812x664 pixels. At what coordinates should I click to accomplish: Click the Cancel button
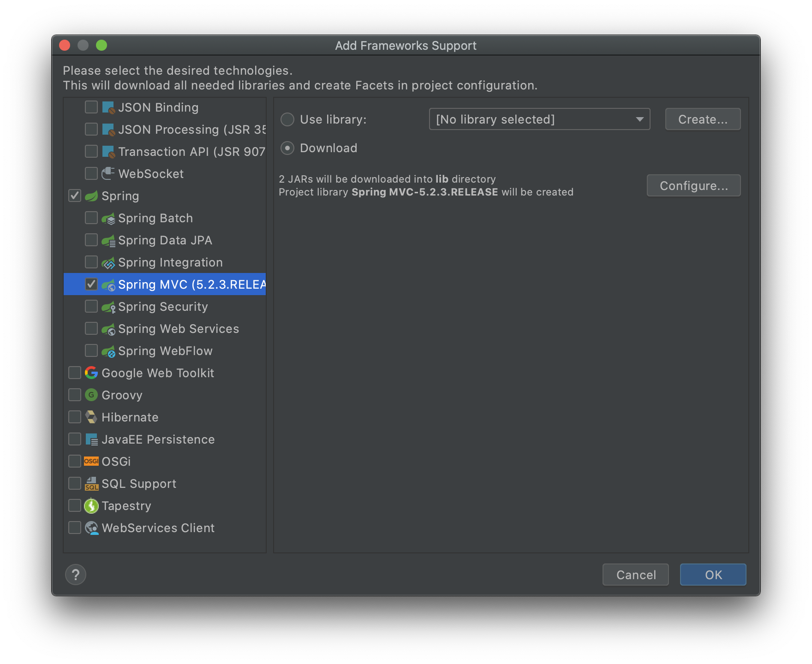pyautogui.click(x=635, y=575)
